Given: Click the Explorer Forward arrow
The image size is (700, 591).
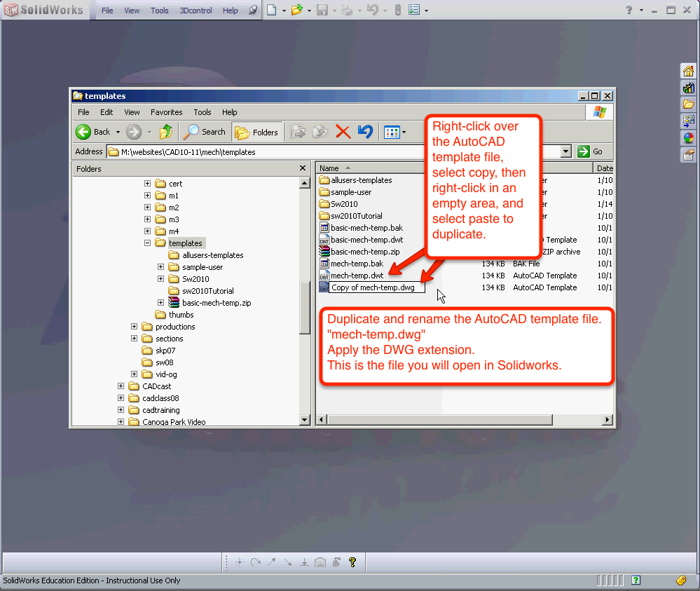Looking at the screenshot, I should [134, 132].
